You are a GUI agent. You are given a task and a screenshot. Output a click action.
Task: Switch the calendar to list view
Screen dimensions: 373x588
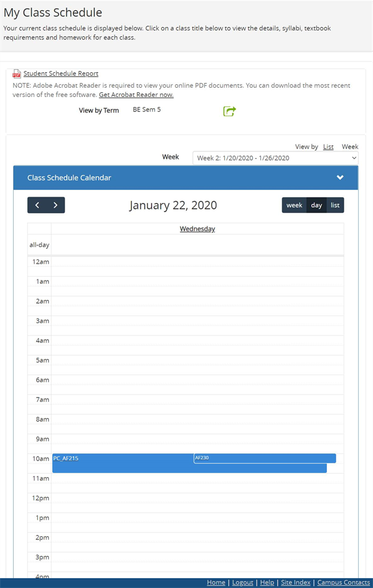[x=335, y=205]
